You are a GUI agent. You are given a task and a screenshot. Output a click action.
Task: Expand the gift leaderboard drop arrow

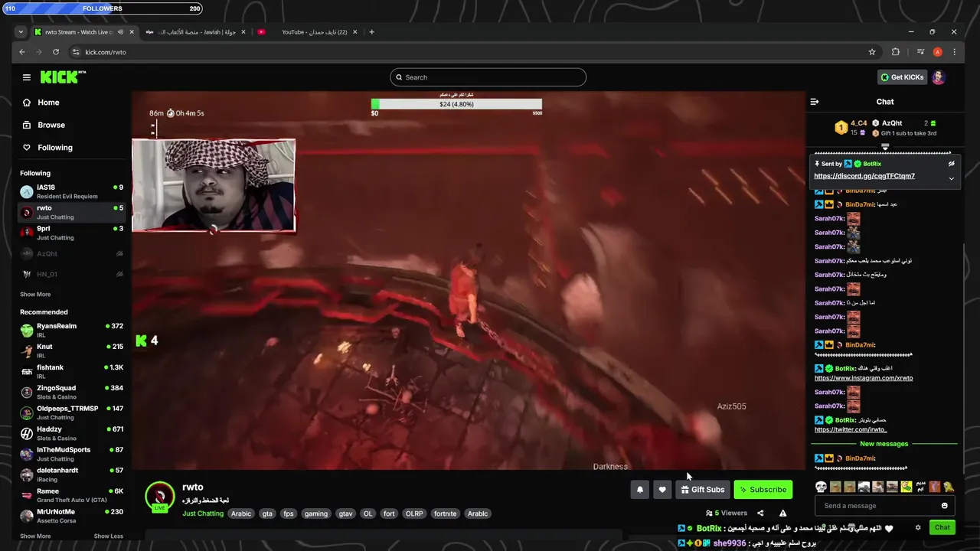(885, 146)
